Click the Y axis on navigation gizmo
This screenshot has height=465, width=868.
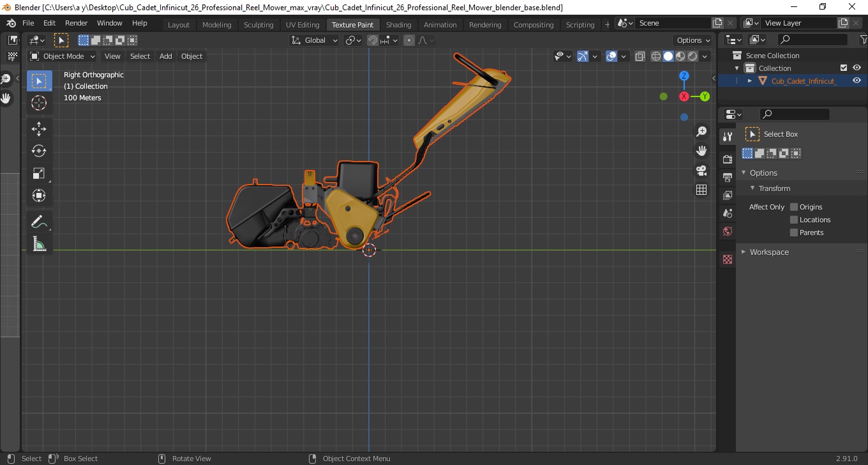pos(705,96)
